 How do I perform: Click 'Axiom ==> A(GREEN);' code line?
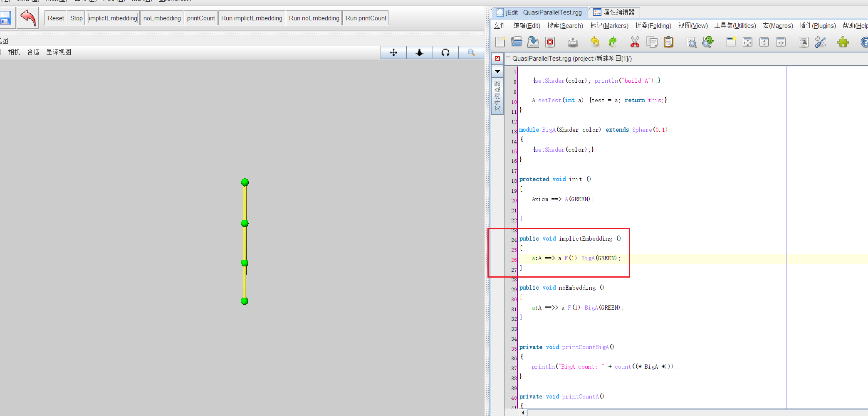click(x=563, y=199)
